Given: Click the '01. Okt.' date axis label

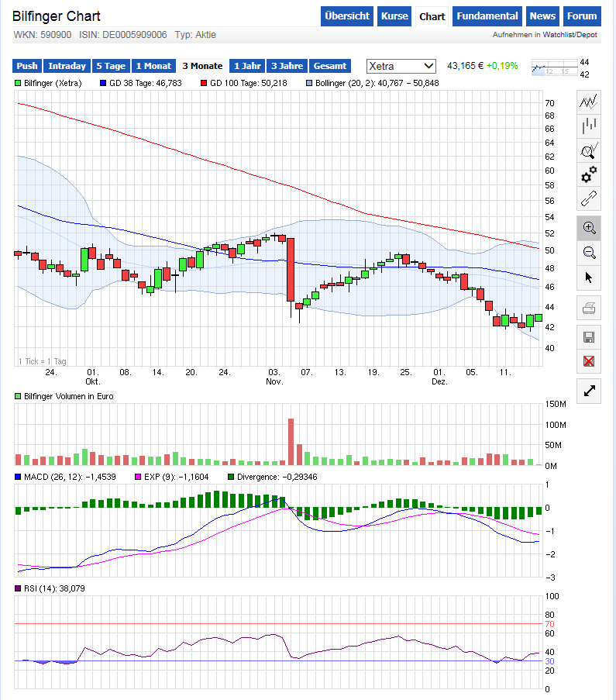Looking at the screenshot, I should click(x=93, y=377).
